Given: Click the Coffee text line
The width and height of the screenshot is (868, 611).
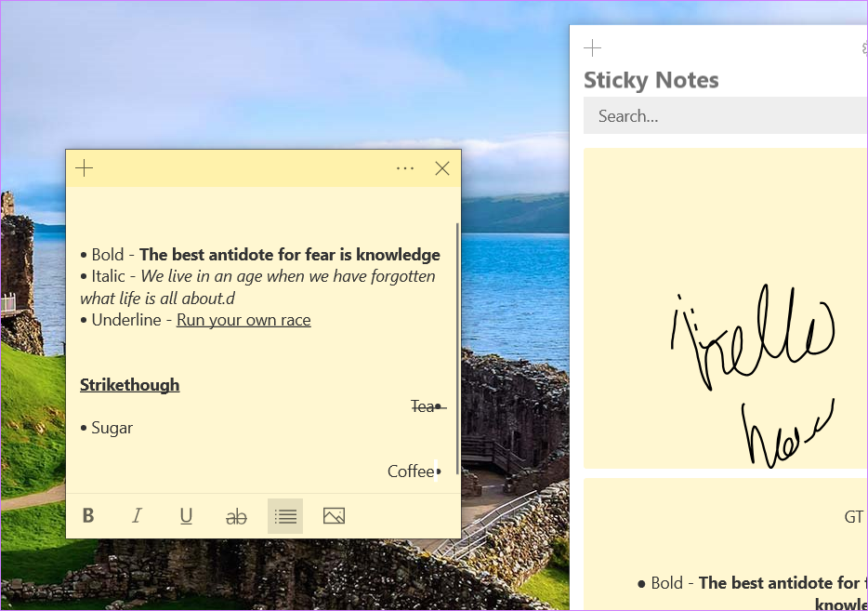Looking at the screenshot, I should [411, 471].
